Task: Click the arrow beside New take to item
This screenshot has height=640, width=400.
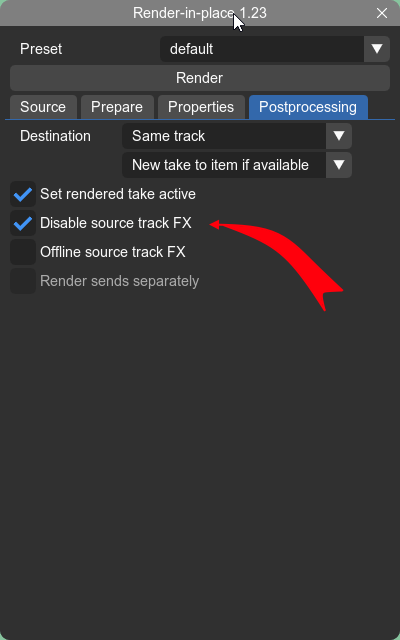Action: pos(339,165)
